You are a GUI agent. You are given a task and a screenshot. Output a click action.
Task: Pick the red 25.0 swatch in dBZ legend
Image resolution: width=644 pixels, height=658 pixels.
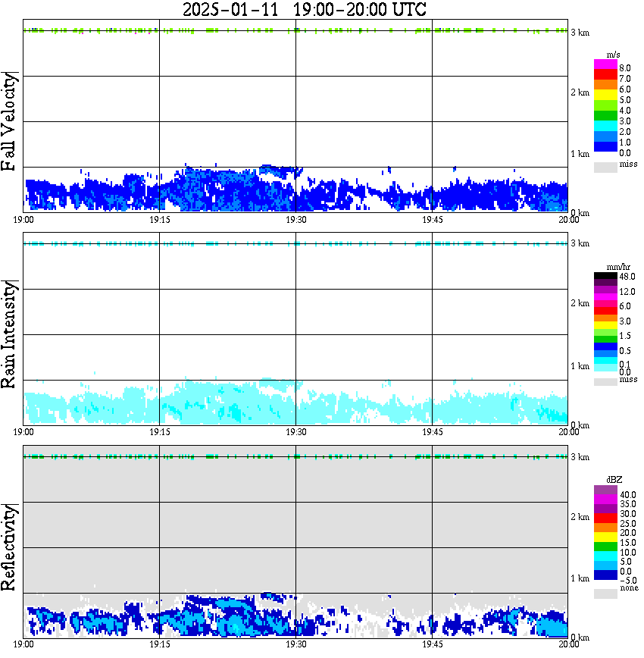click(605, 518)
